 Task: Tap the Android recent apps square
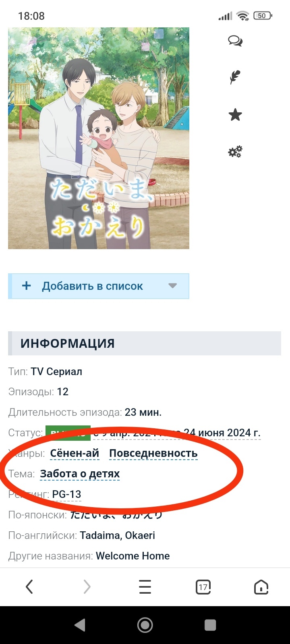[x=210, y=625]
